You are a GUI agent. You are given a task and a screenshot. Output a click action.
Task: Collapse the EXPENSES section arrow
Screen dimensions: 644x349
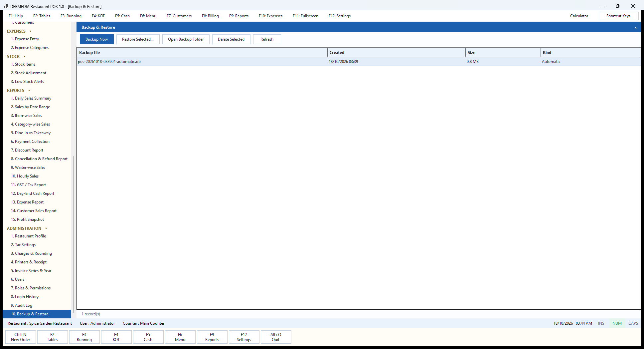tap(31, 31)
